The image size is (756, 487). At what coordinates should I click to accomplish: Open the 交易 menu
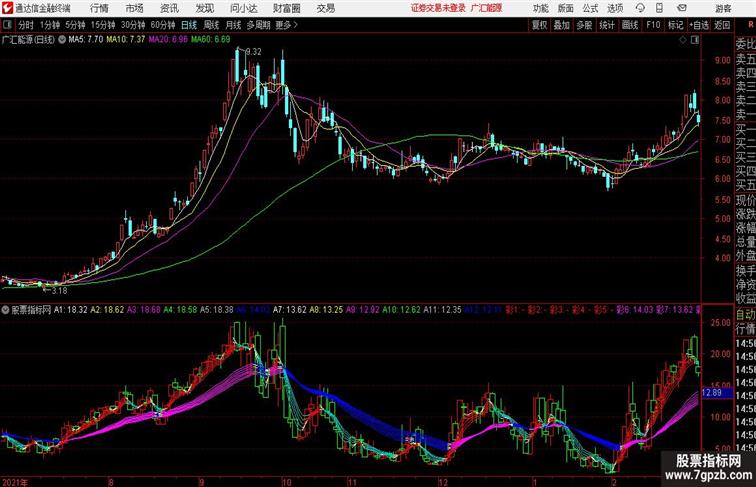(325, 8)
